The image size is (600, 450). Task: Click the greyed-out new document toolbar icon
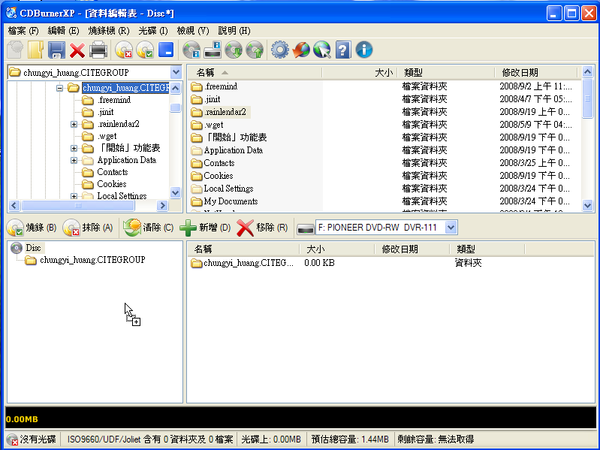point(15,50)
